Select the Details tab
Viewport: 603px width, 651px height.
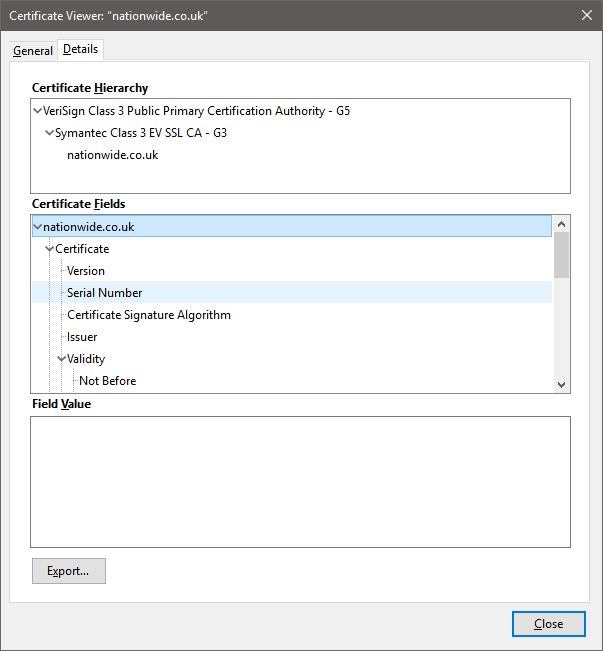tap(80, 49)
